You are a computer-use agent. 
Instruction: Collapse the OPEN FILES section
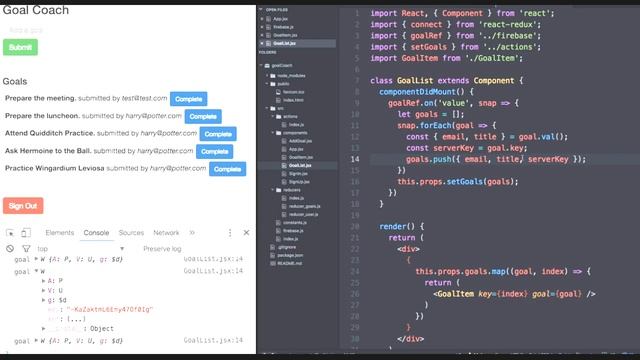(261, 9)
